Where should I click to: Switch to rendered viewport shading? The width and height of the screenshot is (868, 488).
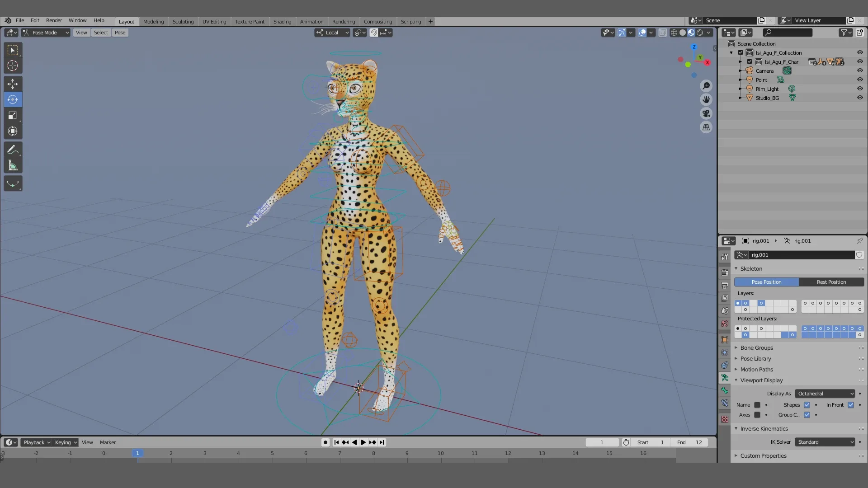point(700,33)
